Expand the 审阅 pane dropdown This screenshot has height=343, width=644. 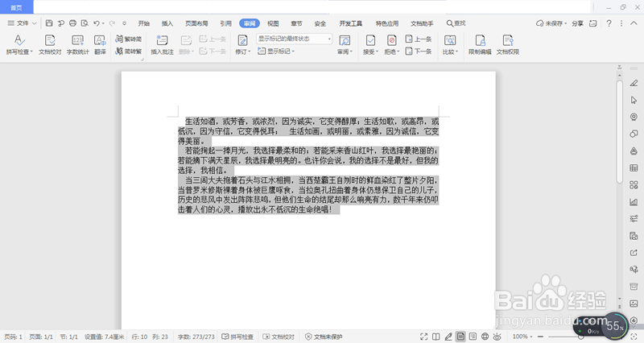351,52
